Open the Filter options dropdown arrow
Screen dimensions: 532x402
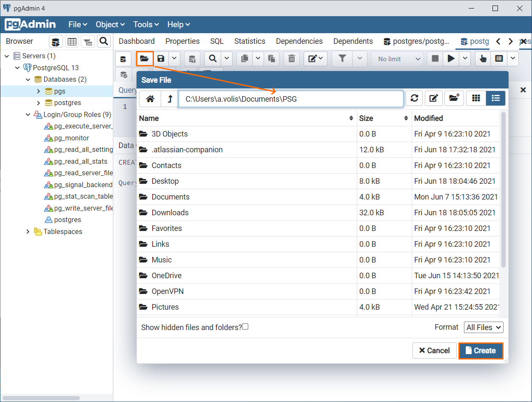360,59
